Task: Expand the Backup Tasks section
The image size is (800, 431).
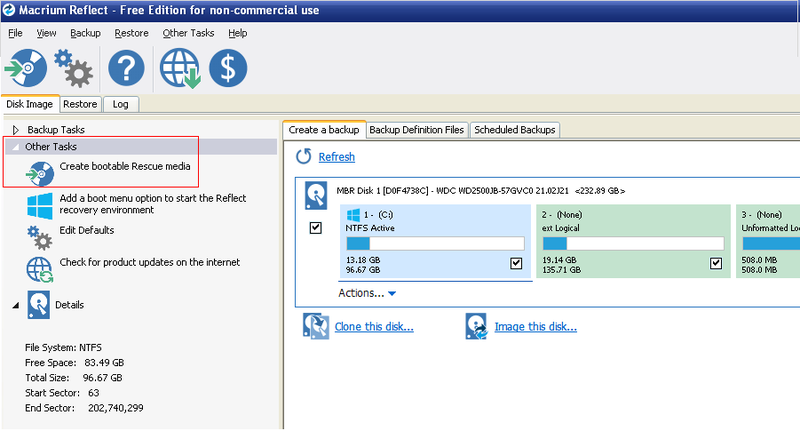Action: [16, 130]
